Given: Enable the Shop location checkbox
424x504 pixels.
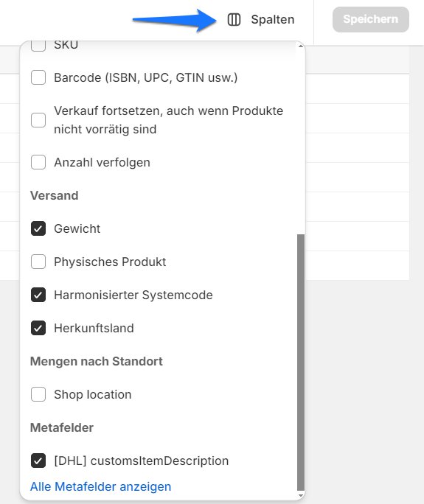Looking at the screenshot, I should pos(38,394).
